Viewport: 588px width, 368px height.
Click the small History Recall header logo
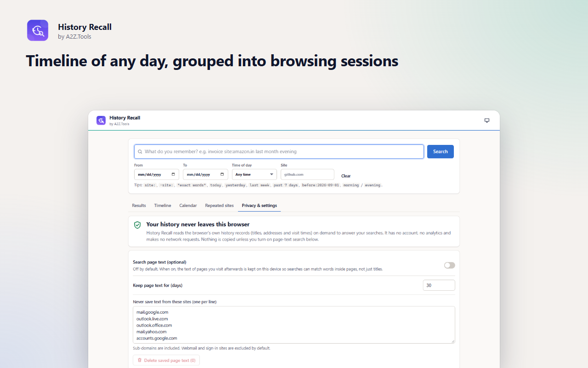click(x=101, y=121)
